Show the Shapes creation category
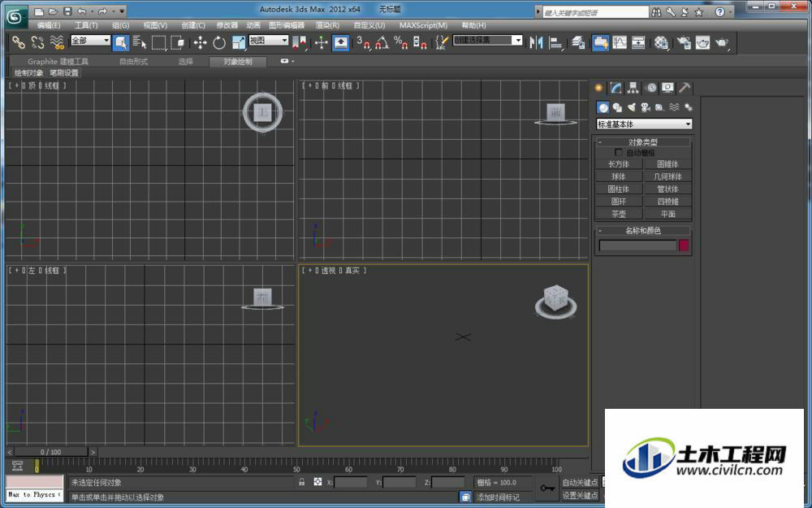This screenshot has height=508, width=812. 617,107
